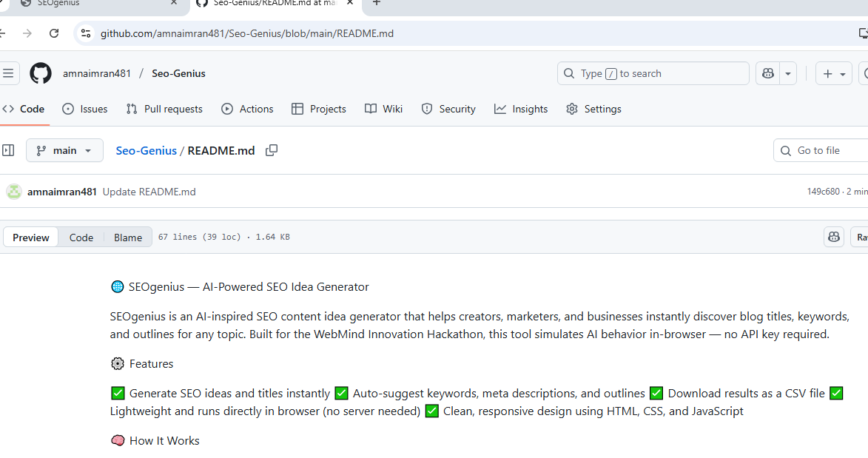Ask Copilot about this file
Viewport: 868px width, 458px height.
[834, 237]
